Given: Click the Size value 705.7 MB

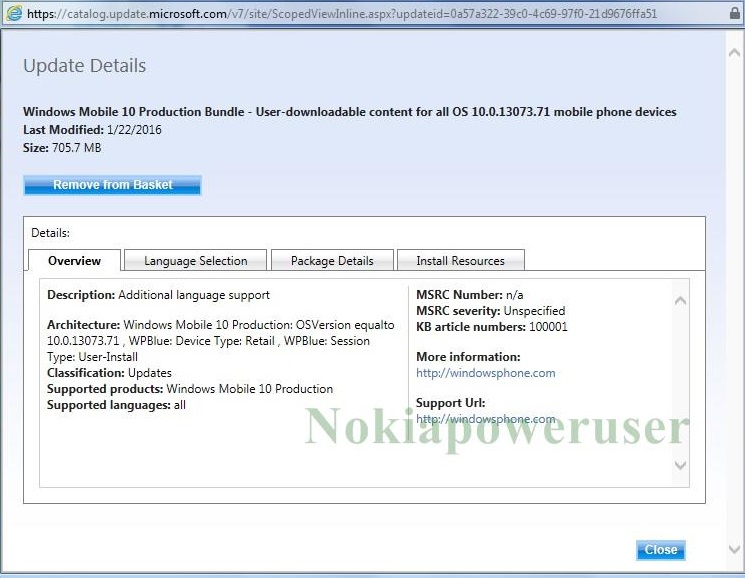Looking at the screenshot, I should 76,148.
